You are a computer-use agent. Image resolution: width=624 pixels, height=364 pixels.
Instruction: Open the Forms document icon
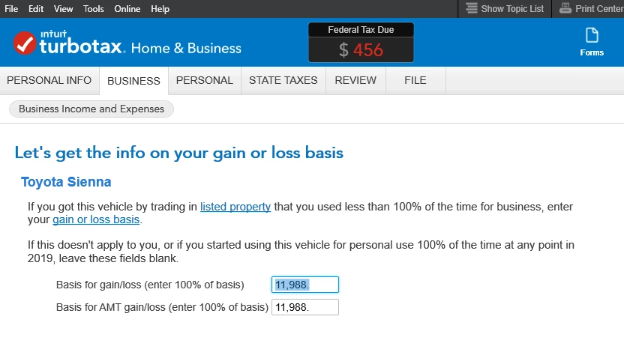tap(592, 35)
